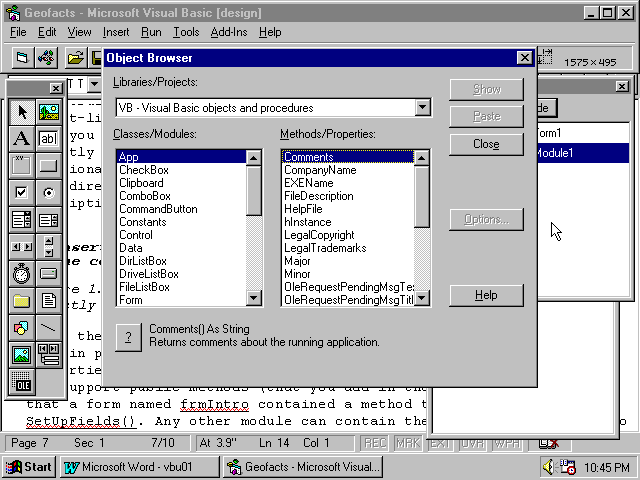Open the Run menu
The height and width of the screenshot is (480, 640).
151,32
